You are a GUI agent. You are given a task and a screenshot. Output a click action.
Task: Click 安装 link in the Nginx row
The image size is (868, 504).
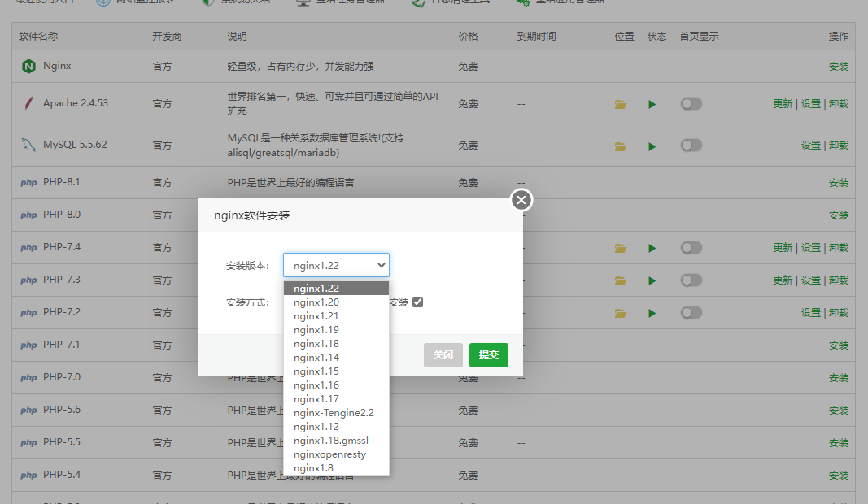click(838, 67)
